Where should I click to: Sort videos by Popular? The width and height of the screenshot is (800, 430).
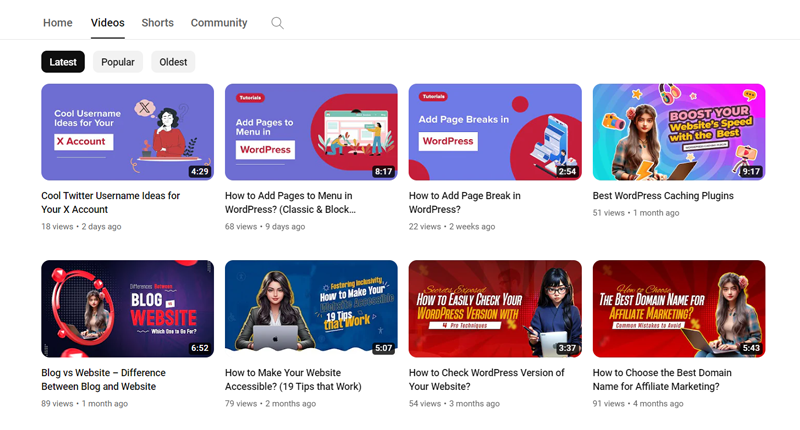coord(118,62)
